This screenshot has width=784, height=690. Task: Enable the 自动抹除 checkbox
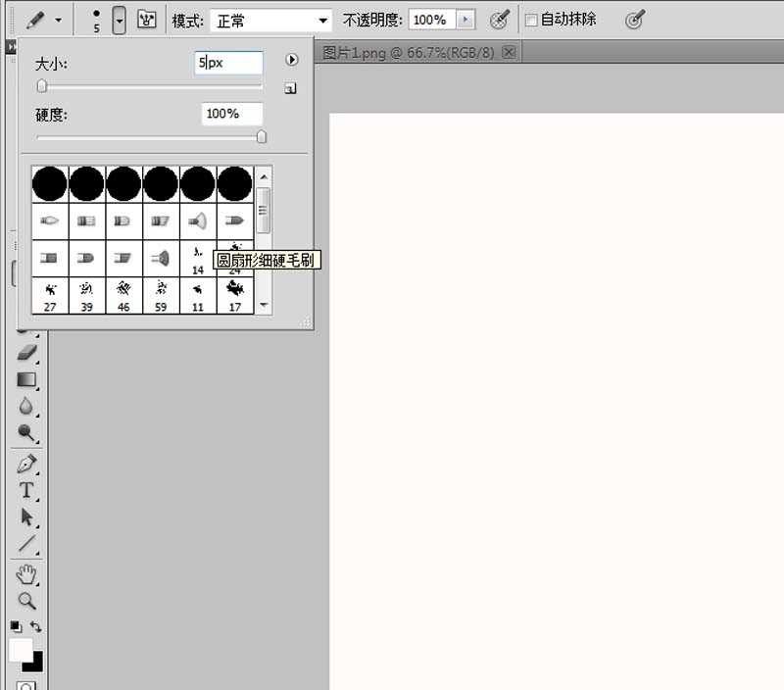point(531,20)
